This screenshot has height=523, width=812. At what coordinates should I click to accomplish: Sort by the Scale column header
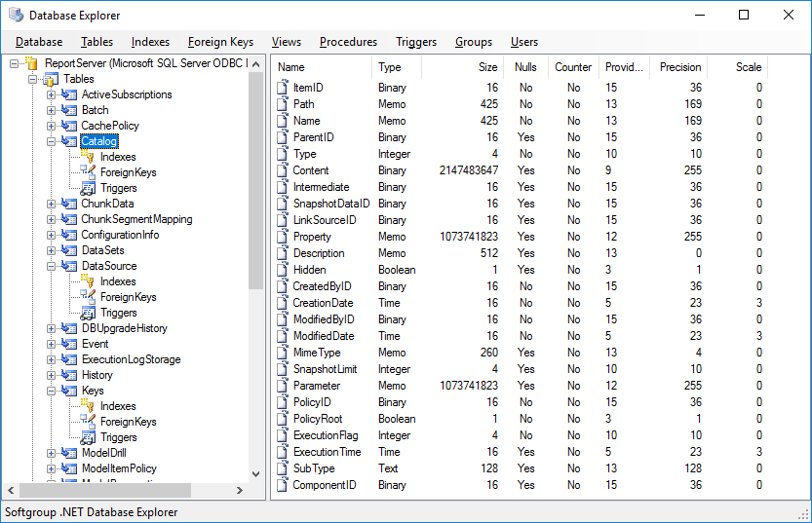click(738, 67)
